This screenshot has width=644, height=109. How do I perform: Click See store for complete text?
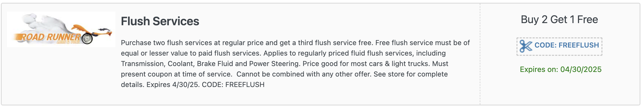411,74
